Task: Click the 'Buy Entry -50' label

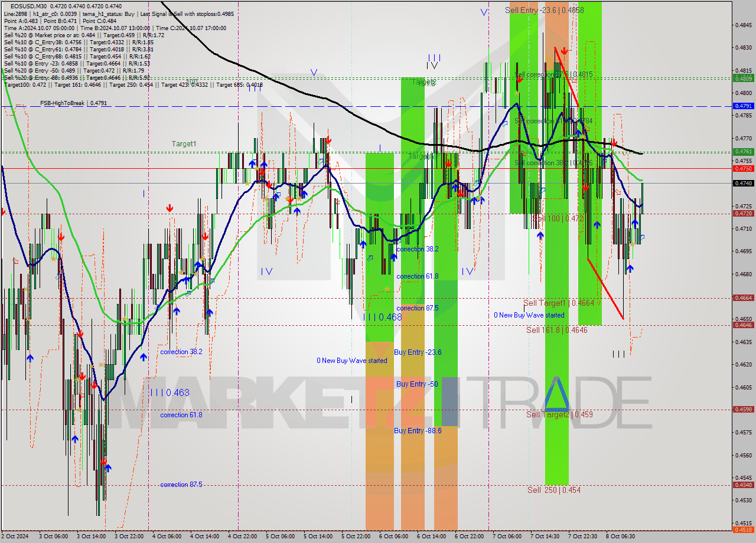Action: 417,384
